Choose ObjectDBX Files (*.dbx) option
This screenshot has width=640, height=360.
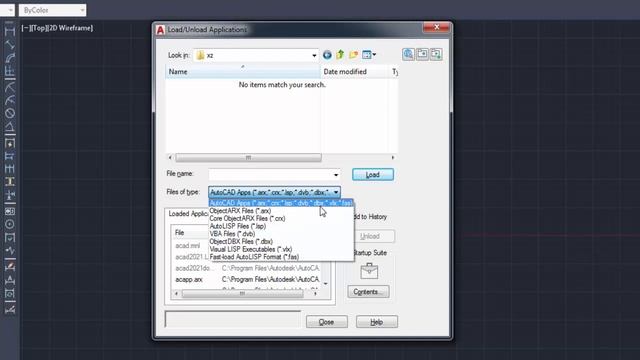(x=241, y=241)
